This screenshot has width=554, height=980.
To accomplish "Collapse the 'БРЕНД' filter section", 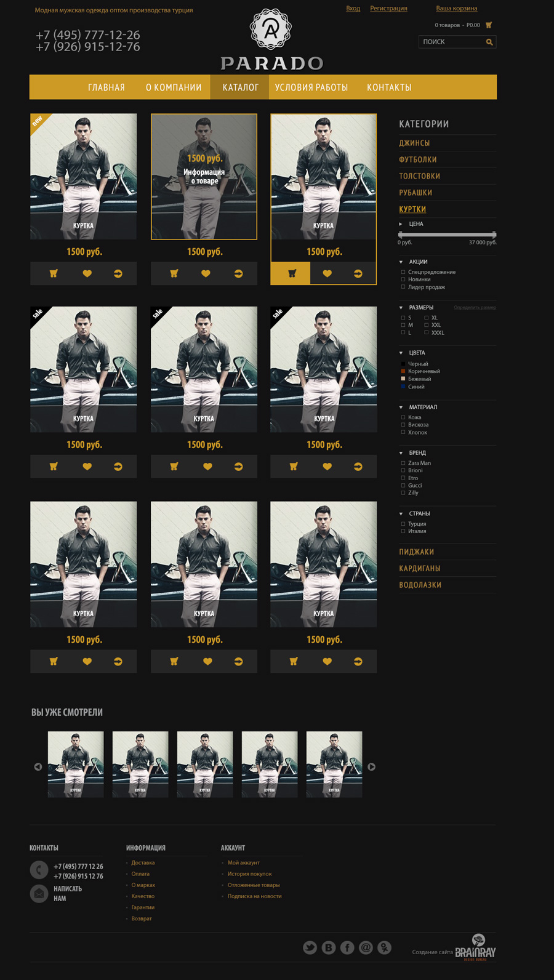I will [x=401, y=452].
